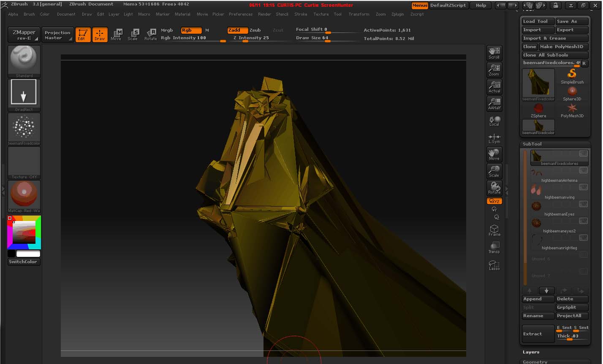Open the Transform menu
Screen dimensions: 603x364
click(x=359, y=14)
